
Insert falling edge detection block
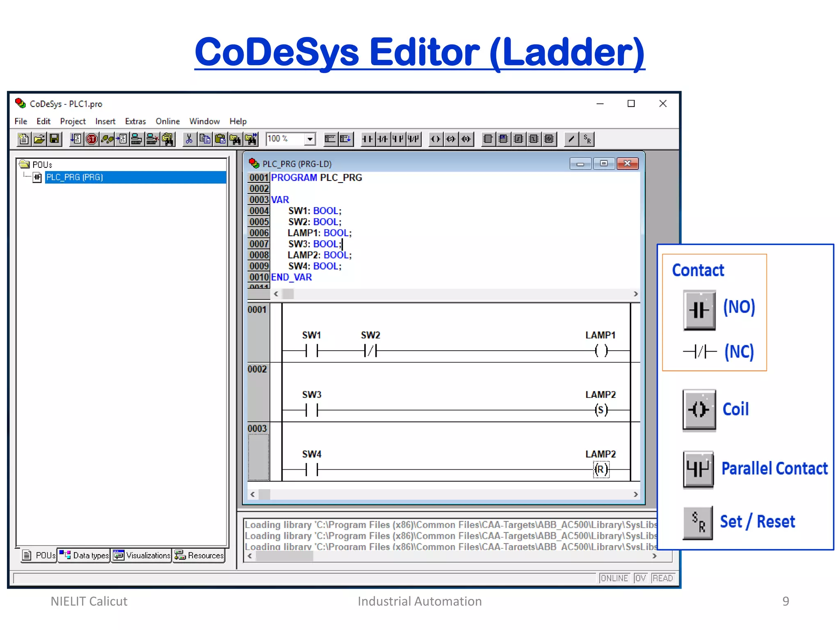[x=534, y=139]
